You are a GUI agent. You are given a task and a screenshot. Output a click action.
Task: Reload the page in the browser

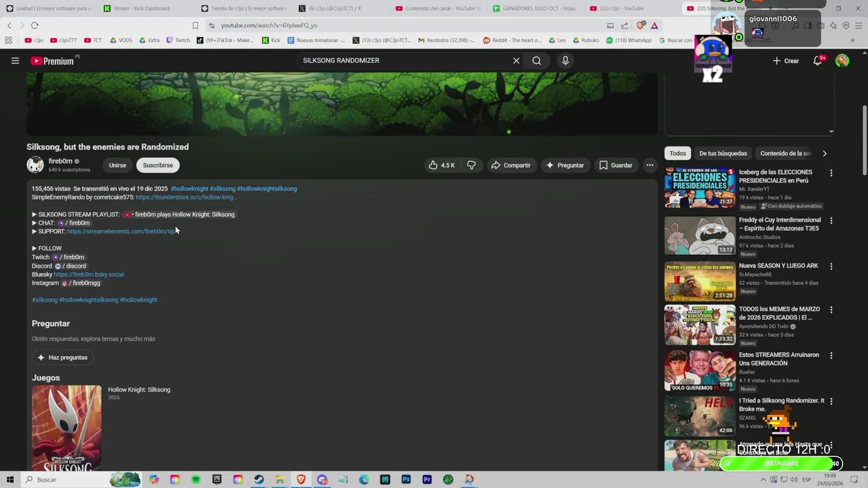(35, 25)
